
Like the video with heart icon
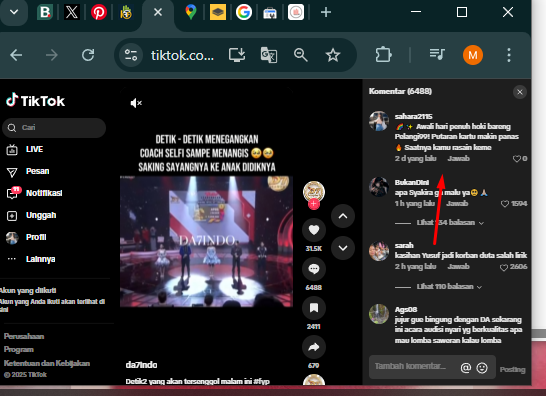pos(314,230)
